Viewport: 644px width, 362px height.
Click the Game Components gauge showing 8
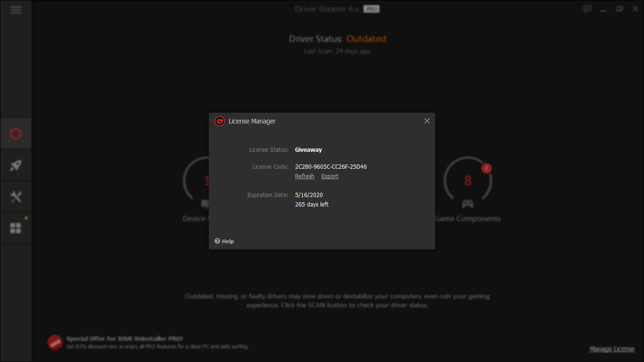coord(468,181)
